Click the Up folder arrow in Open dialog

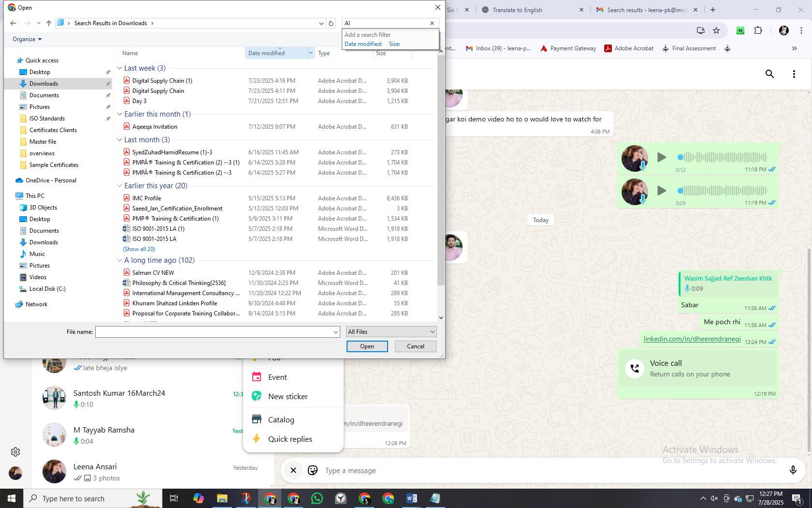[49, 23]
